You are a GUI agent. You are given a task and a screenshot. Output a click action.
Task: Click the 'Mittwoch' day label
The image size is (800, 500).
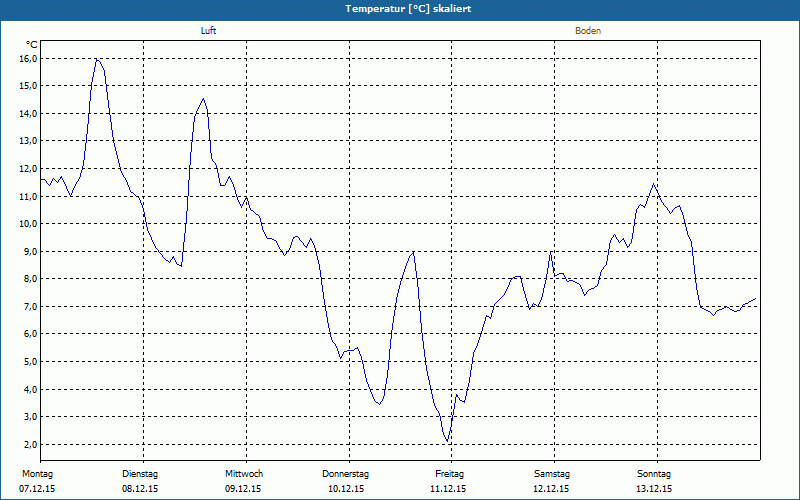pyautogui.click(x=244, y=474)
